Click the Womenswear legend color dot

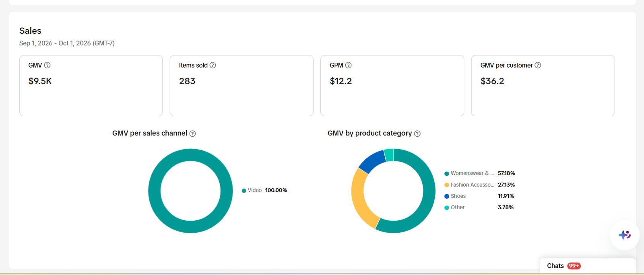pyautogui.click(x=447, y=174)
